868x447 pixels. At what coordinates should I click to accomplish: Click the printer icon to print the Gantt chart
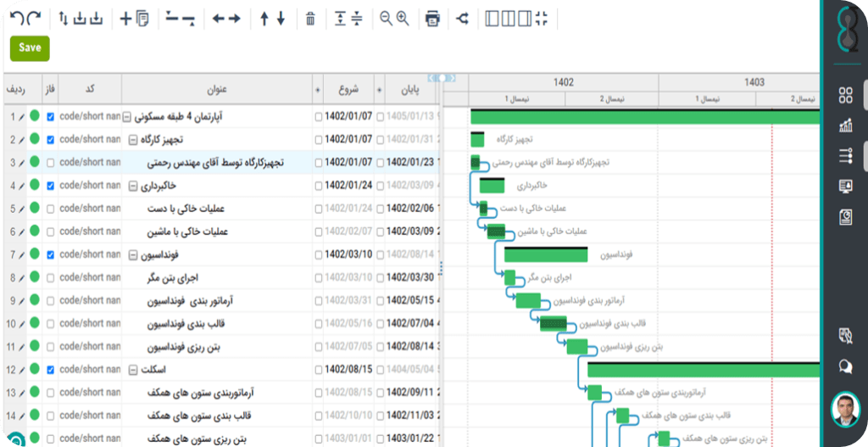point(432,19)
